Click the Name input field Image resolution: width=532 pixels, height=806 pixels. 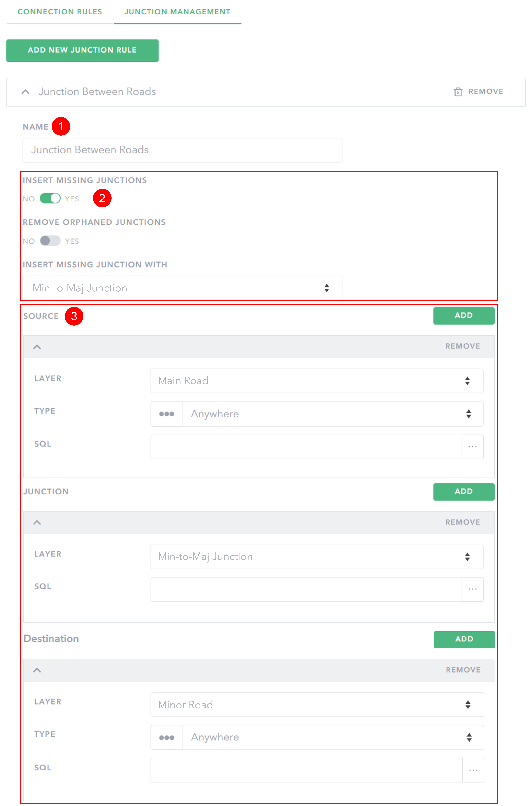(x=182, y=150)
